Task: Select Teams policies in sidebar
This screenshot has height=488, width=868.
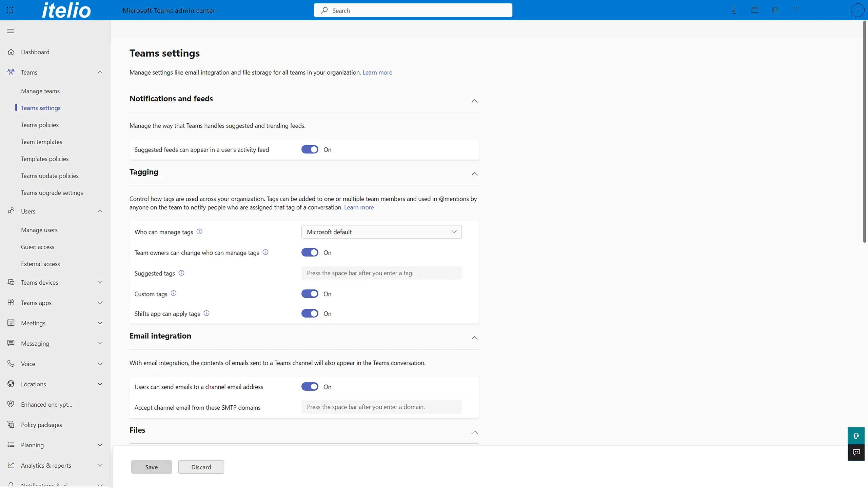Action: pyautogui.click(x=40, y=125)
